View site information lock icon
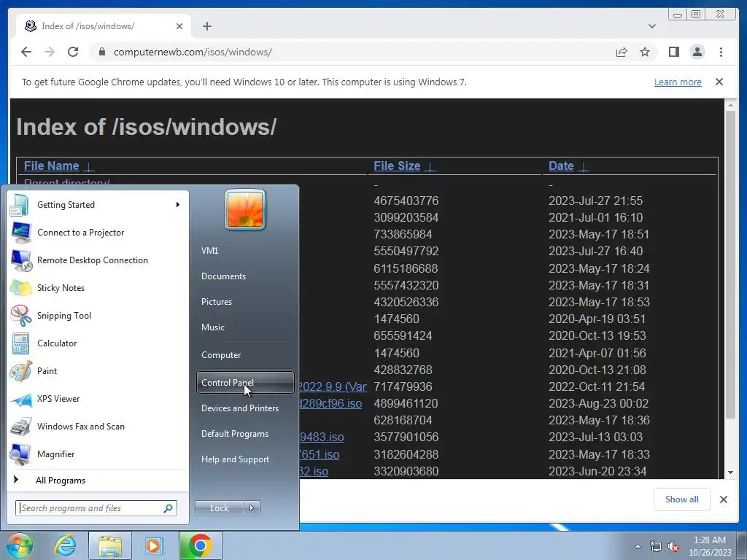The image size is (747, 560). [102, 52]
